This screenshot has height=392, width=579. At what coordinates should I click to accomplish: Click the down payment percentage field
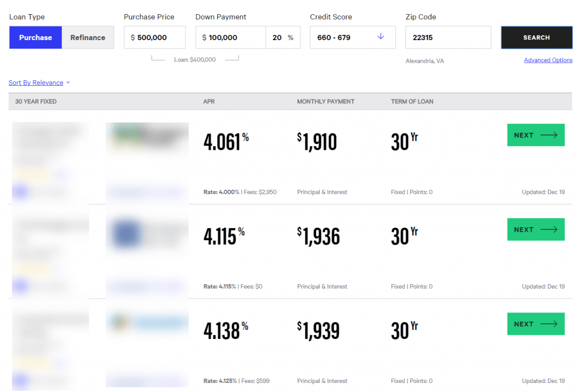point(283,37)
